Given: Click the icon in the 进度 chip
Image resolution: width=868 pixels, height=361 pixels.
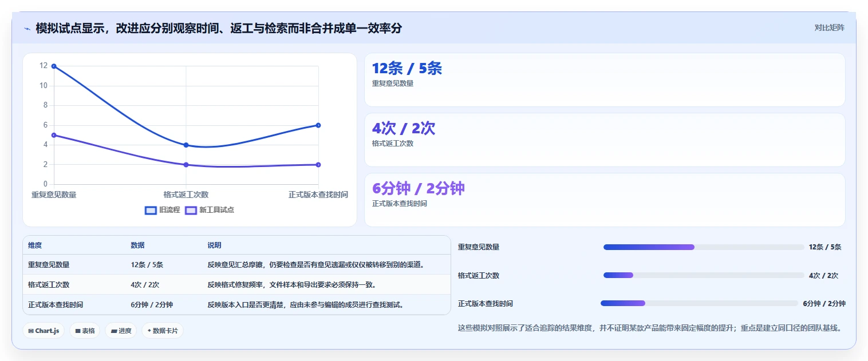Looking at the screenshot, I should pyautogui.click(x=114, y=331).
